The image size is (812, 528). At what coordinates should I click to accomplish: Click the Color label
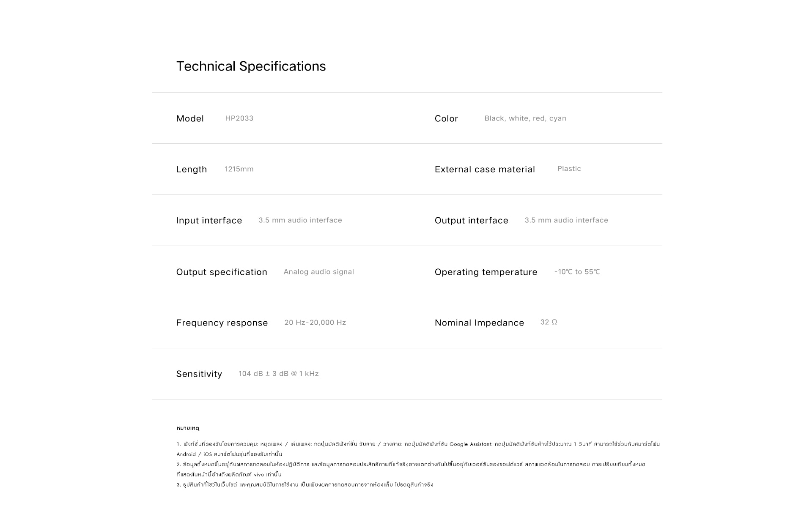[x=446, y=119]
